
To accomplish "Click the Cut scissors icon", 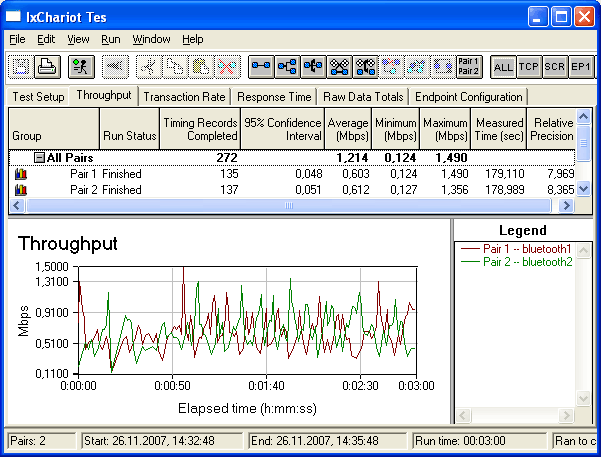I will [x=149, y=67].
